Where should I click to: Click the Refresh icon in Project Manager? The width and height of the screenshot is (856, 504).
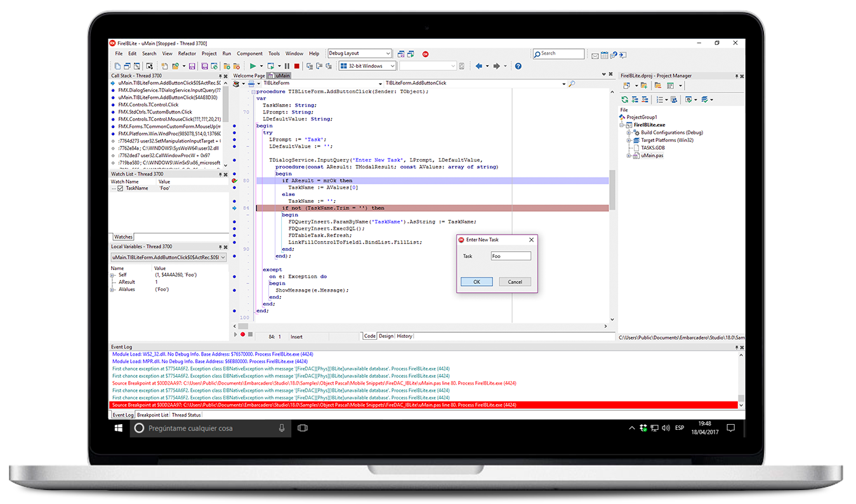624,100
